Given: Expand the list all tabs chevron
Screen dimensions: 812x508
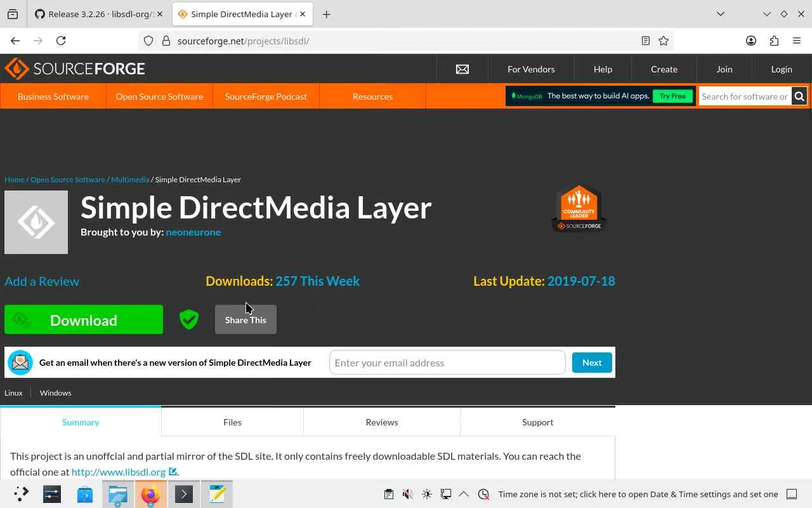Looking at the screenshot, I should (x=721, y=14).
